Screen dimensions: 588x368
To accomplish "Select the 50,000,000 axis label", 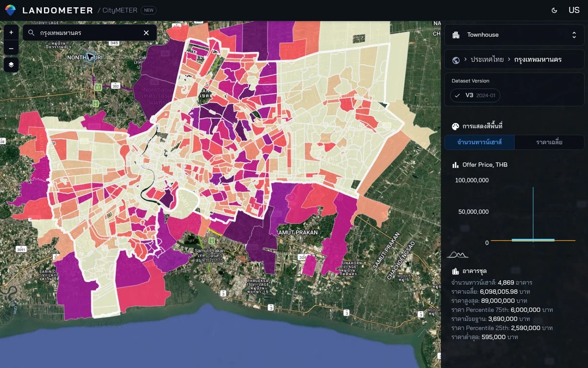I will (474, 211).
